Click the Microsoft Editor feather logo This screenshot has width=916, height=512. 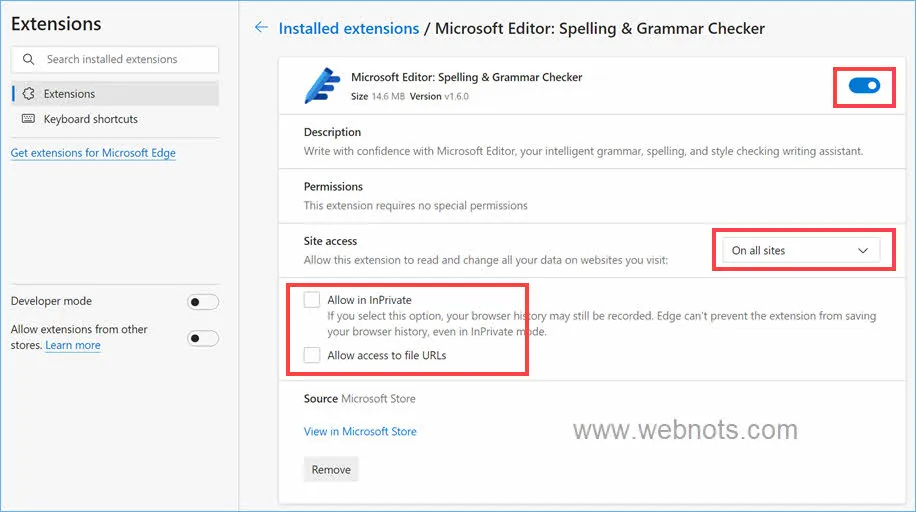click(322, 85)
